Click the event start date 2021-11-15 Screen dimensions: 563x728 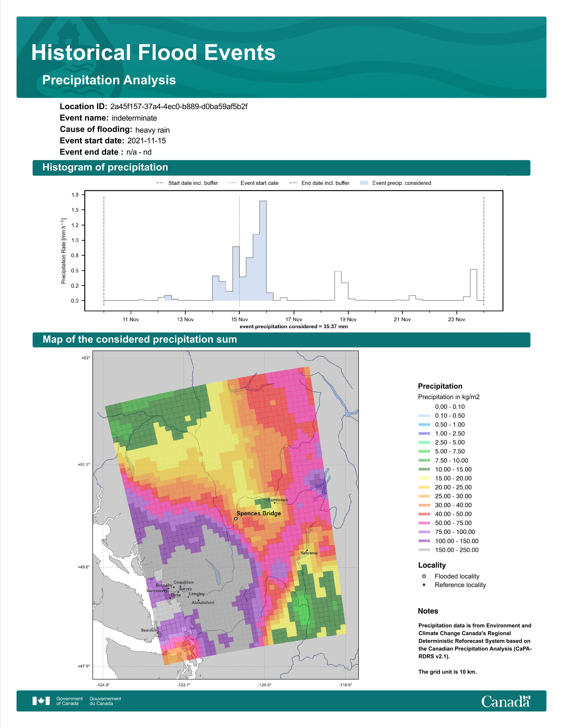146,141
